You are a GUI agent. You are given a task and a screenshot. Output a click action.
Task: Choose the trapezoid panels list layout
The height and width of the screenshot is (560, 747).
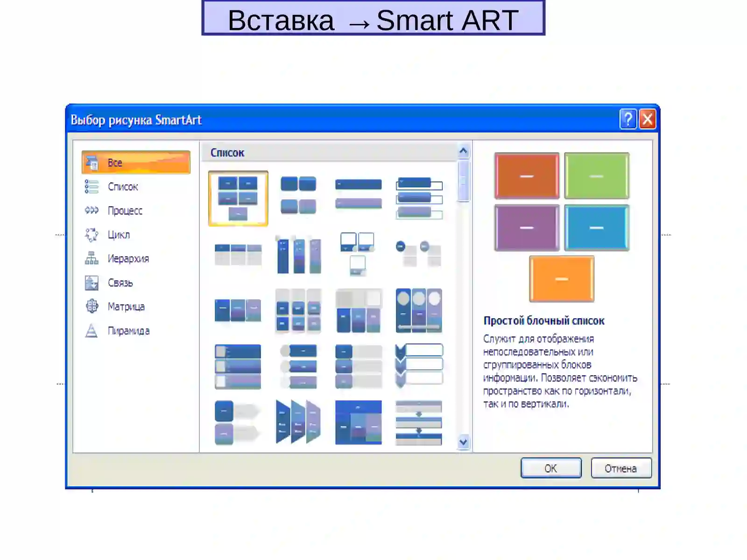298,422
